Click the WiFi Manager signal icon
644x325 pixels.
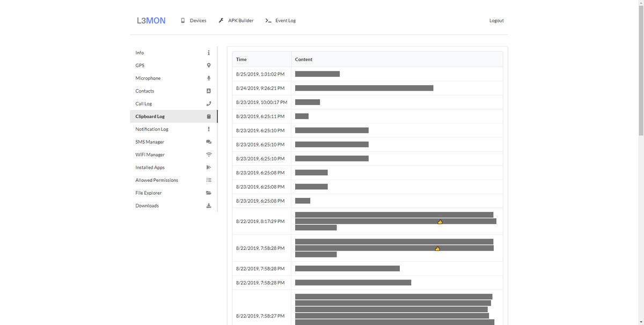pos(209,154)
